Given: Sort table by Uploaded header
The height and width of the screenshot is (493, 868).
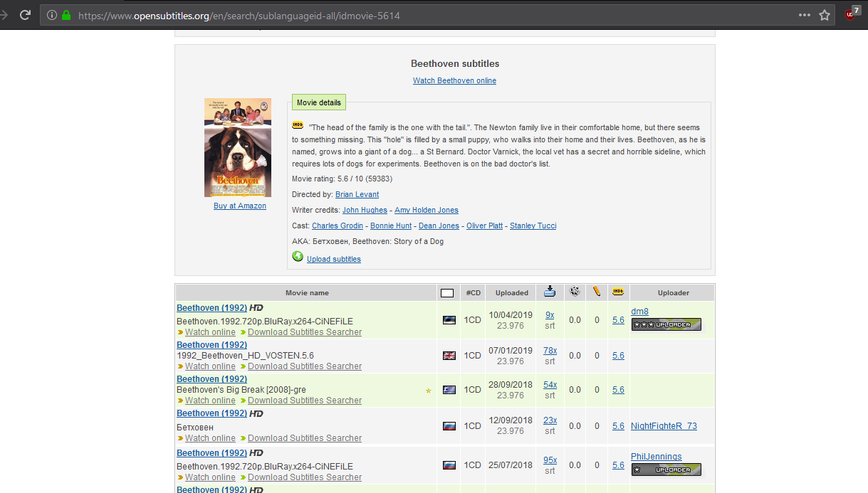Looking at the screenshot, I should tap(512, 292).
